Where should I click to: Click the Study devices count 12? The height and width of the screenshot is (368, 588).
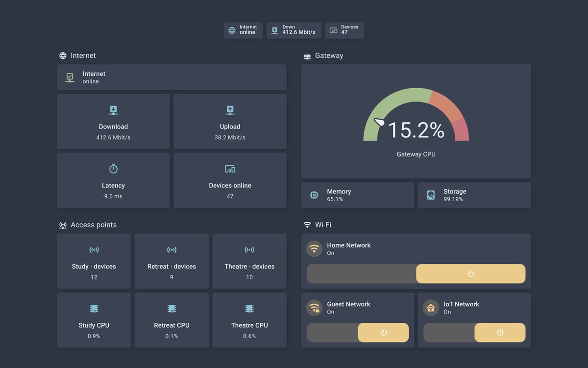point(94,278)
